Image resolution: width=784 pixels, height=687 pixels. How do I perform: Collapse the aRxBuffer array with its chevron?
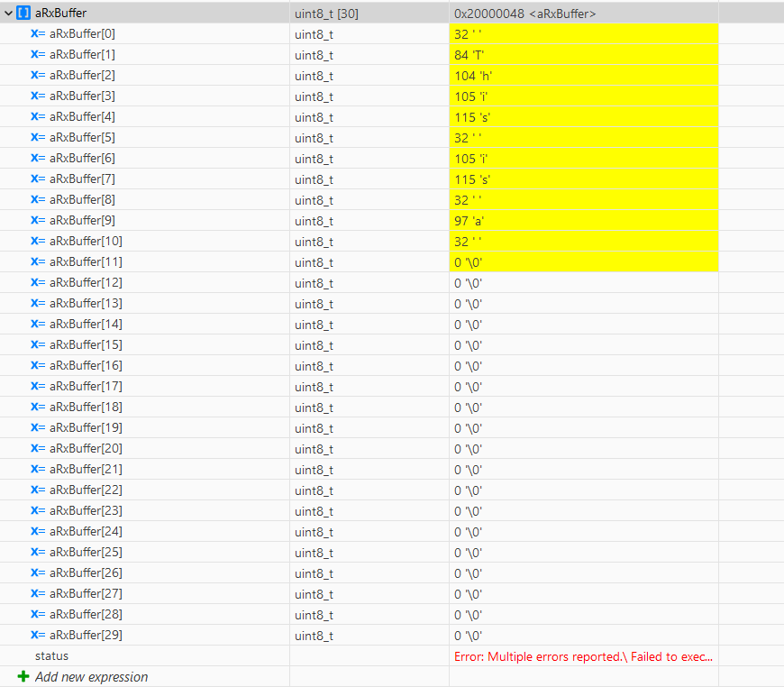coord(8,13)
